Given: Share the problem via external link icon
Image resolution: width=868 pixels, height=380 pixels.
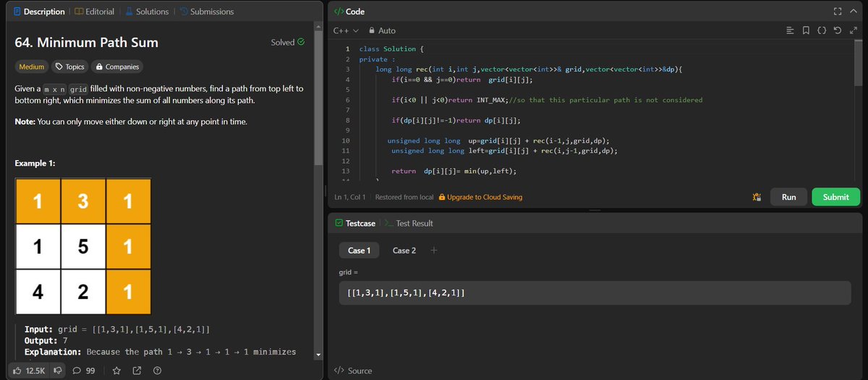Looking at the screenshot, I should point(137,371).
